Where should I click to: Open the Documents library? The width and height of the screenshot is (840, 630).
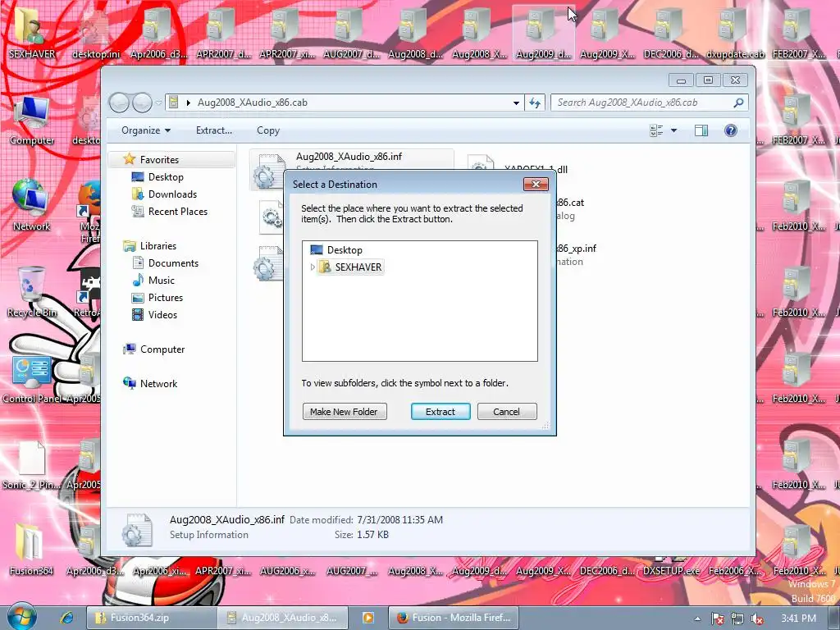tap(173, 263)
